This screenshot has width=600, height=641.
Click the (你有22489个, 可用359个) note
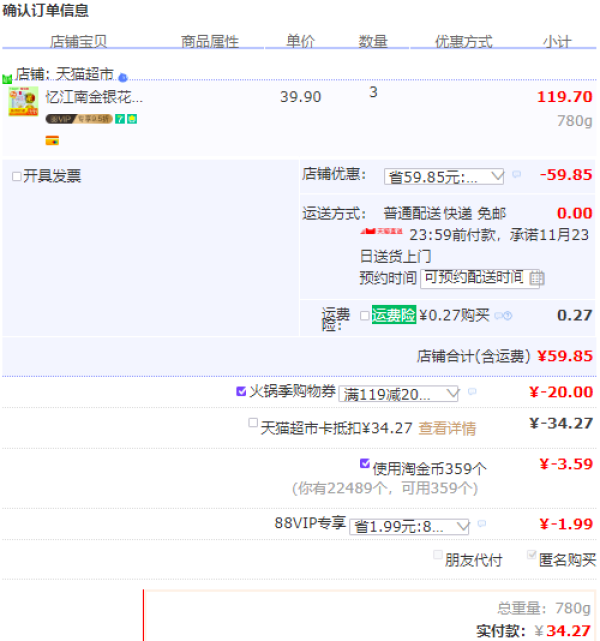(x=385, y=488)
